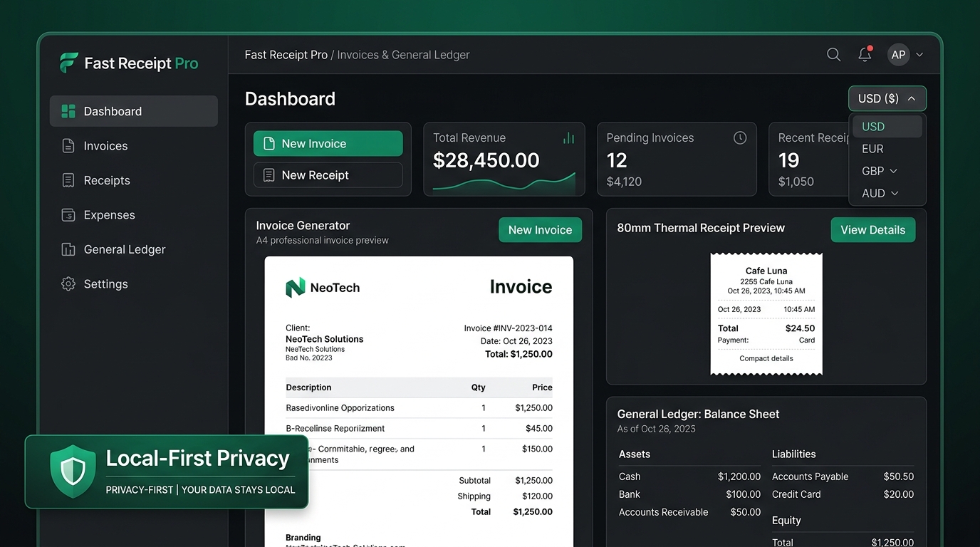
Task: Click the New Invoice quick action button
Action: pos(328,143)
